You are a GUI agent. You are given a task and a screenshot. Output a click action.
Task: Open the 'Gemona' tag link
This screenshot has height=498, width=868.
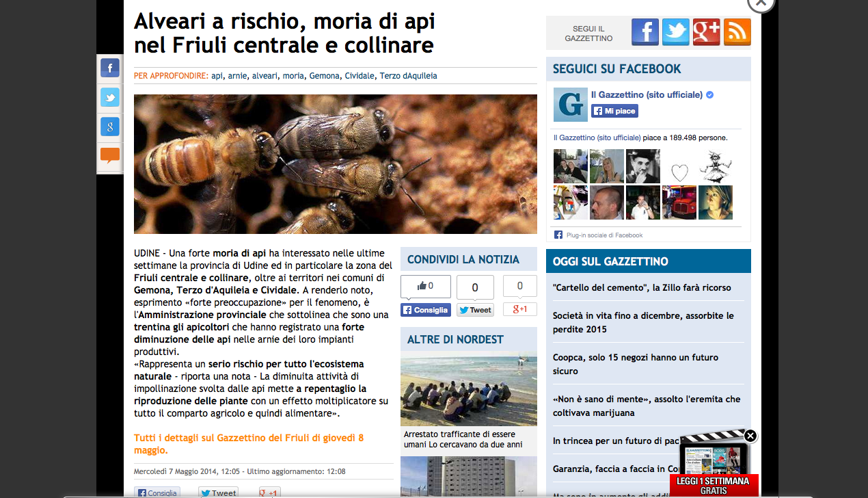(x=324, y=76)
